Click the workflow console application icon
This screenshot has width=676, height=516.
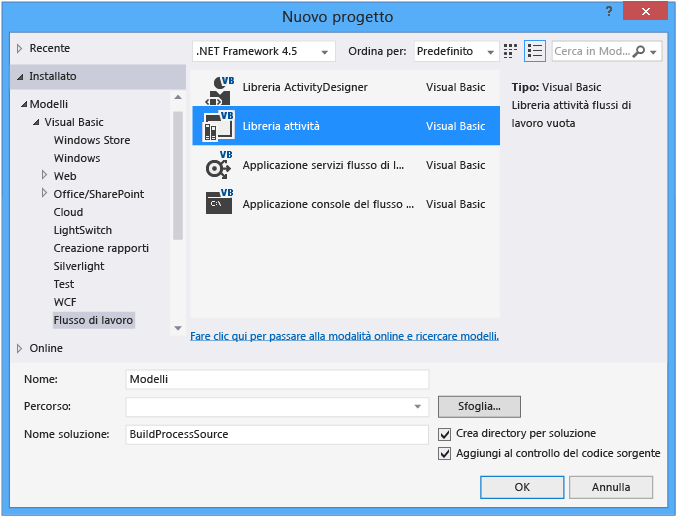219,202
